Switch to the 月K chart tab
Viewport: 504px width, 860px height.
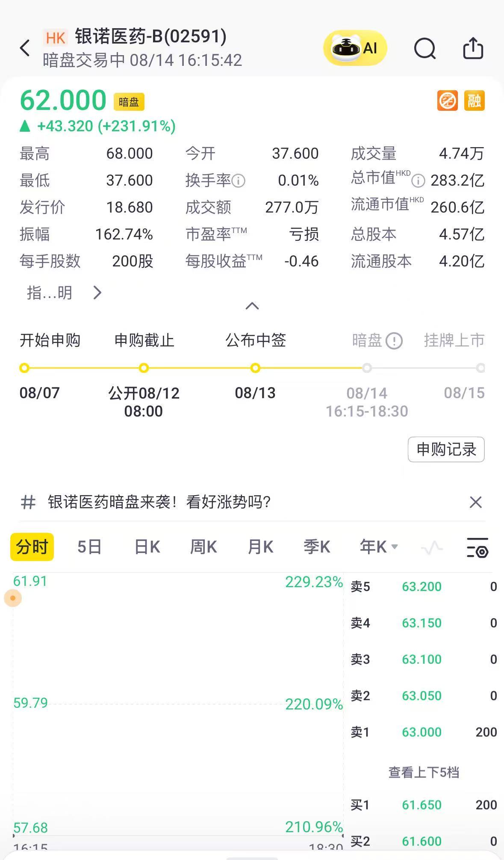coord(260,547)
